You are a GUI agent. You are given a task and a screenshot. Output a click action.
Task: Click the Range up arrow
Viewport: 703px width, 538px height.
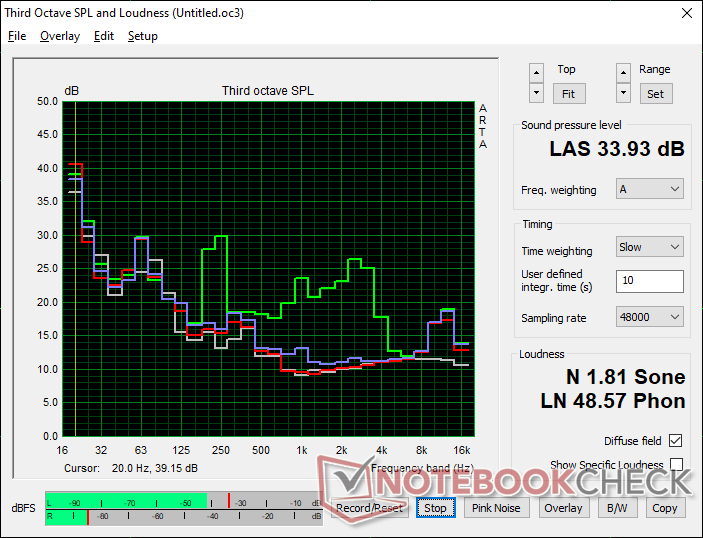623,73
